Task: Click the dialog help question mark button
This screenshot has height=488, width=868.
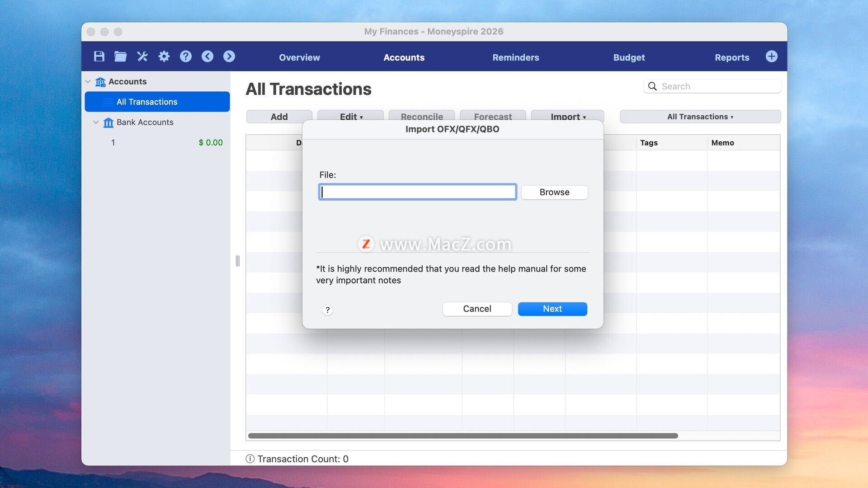Action: coord(328,310)
